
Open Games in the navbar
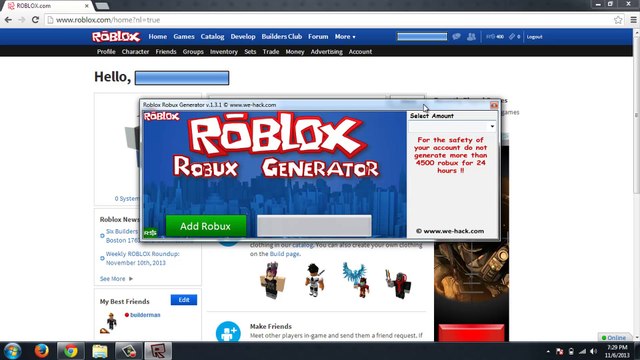[184, 37]
